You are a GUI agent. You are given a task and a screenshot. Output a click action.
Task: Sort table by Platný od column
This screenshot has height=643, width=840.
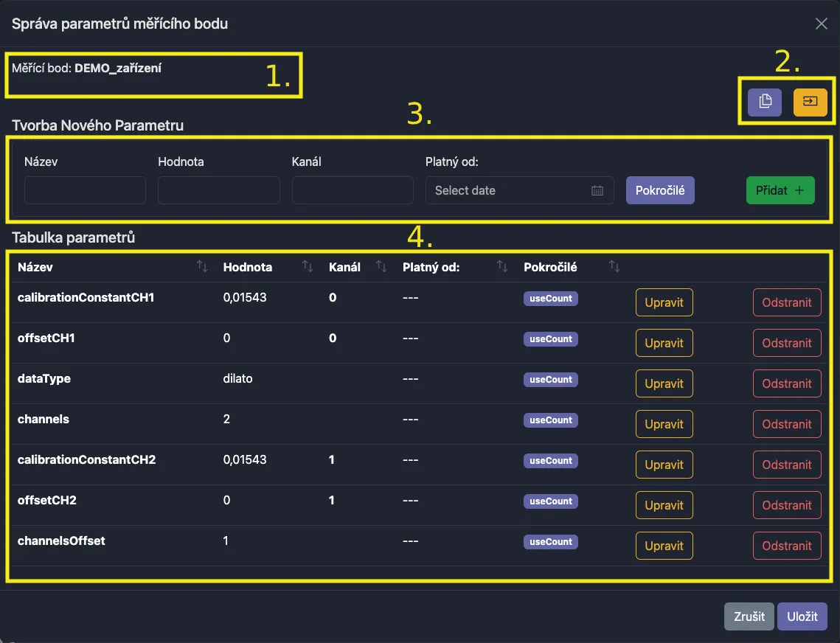[502, 267]
